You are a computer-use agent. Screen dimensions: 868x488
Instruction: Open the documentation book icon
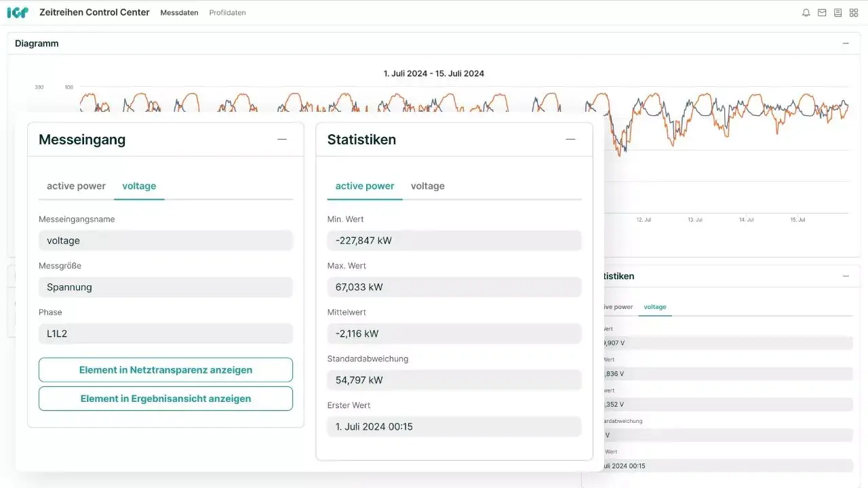tap(837, 13)
